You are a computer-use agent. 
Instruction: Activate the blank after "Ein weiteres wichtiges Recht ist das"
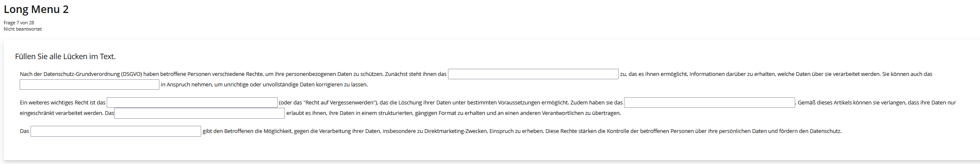(x=192, y=103)
